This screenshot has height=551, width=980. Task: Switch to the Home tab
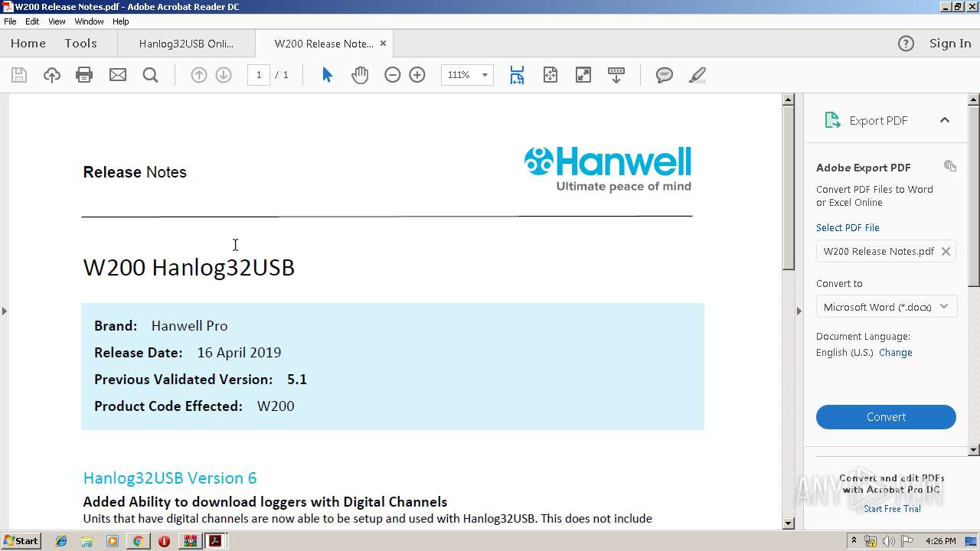28,44
